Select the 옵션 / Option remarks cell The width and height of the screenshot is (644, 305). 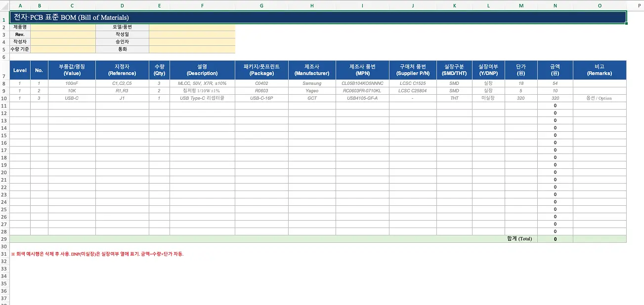(600, 98)
